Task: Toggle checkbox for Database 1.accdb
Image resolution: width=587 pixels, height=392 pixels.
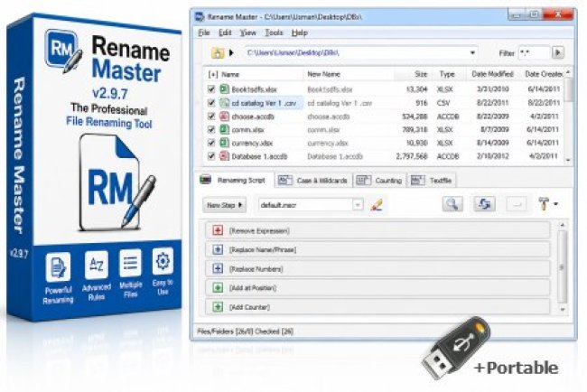Action: [x=211, y=156]
